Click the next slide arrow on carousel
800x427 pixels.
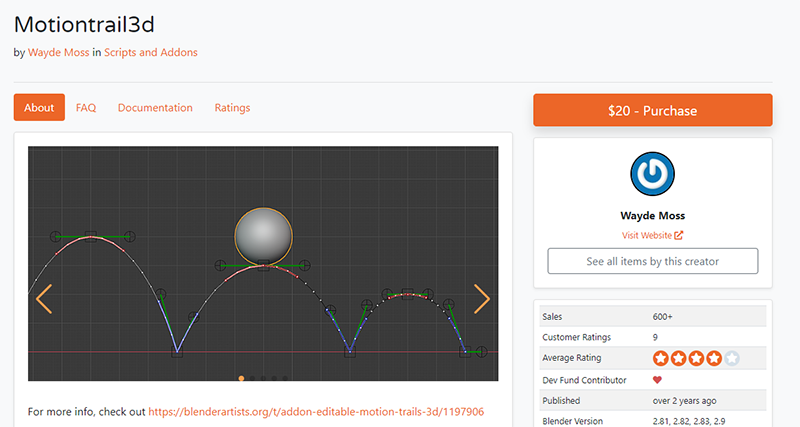(482, 298)
